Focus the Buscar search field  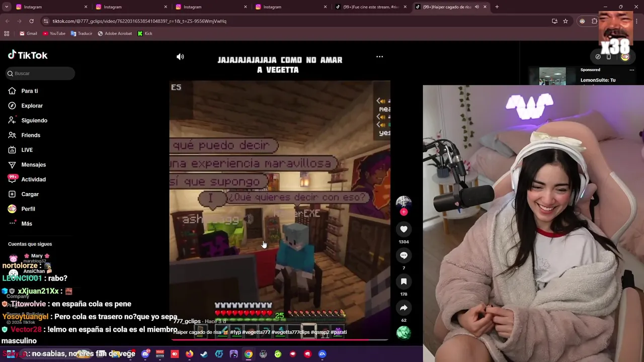click(40, 73)
